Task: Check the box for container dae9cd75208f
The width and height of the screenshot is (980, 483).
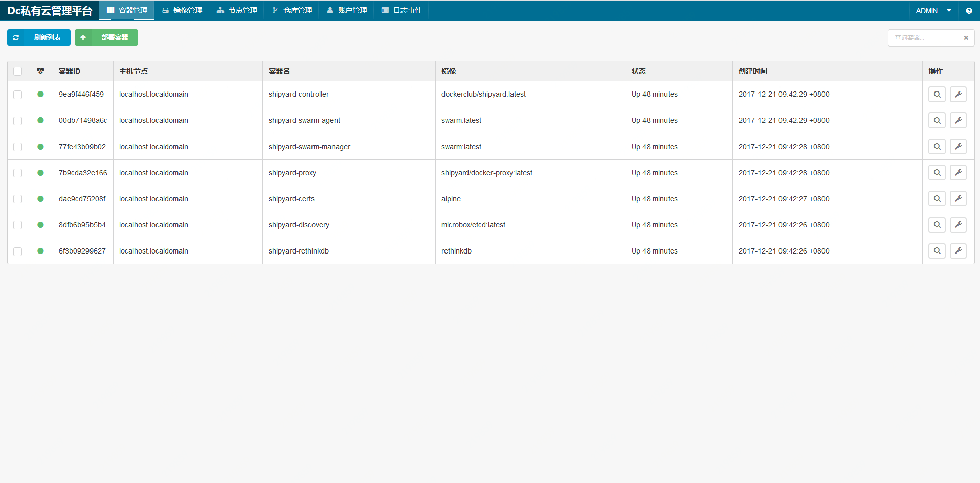Action: (x=18, y=199)
